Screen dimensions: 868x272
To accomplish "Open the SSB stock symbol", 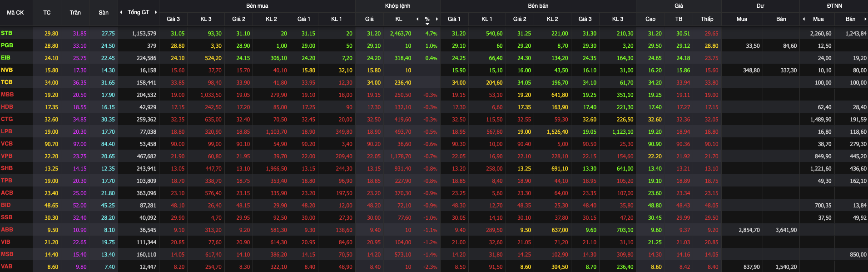I will point(7,217).
